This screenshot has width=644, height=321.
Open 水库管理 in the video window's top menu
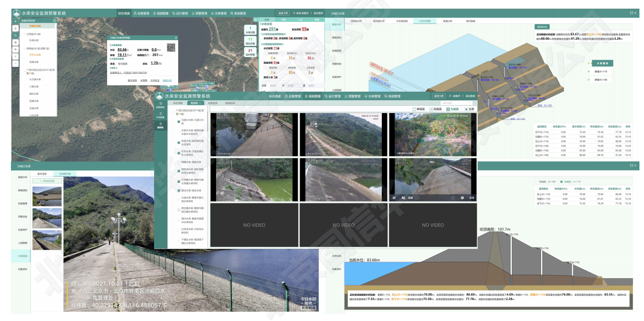(x=373, y=97)
